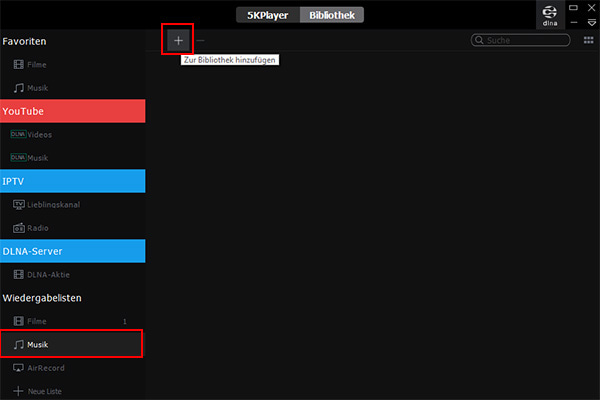Minimize the 5KPlayer window
600x400 pixels.
(574, 23)
